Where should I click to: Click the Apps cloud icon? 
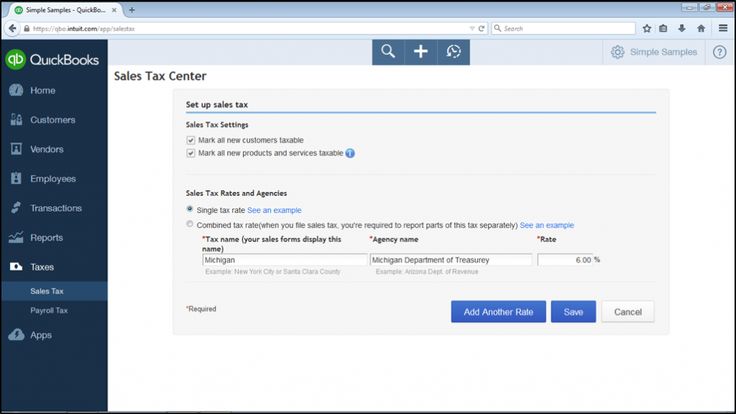pos(16,335)
